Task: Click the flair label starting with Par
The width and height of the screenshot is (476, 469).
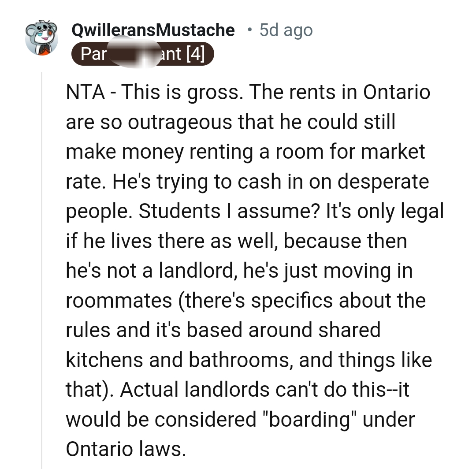Action: pos(93,53)
